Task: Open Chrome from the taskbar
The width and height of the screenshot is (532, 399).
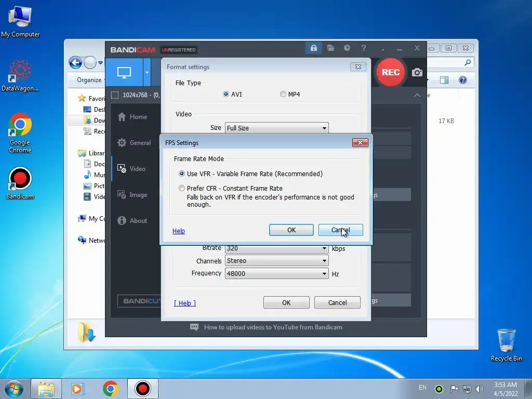Action: (110, 389)
